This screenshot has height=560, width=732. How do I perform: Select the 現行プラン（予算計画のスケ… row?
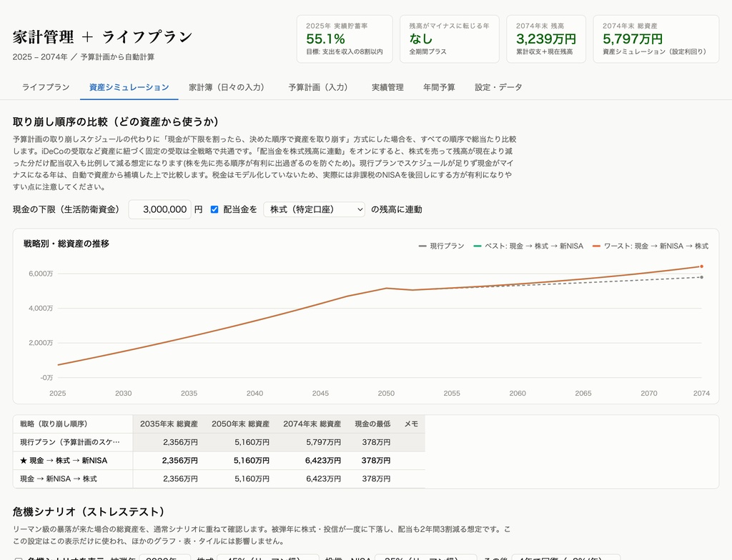tap(219, 442)
